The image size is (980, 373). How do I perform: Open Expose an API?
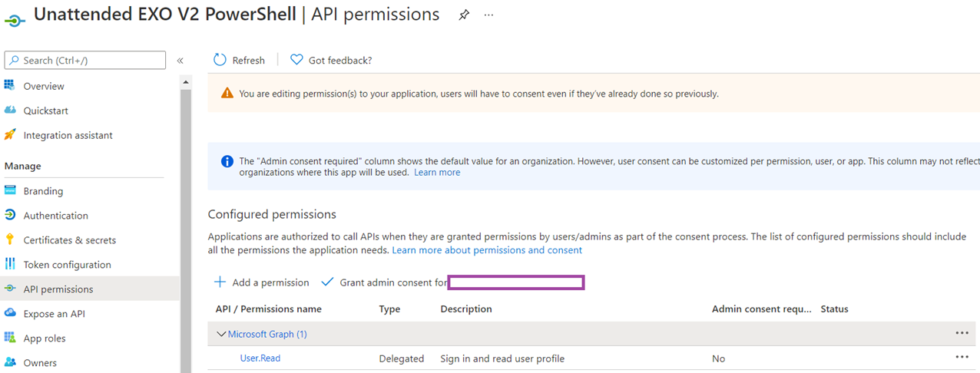(x=55, y=314)
